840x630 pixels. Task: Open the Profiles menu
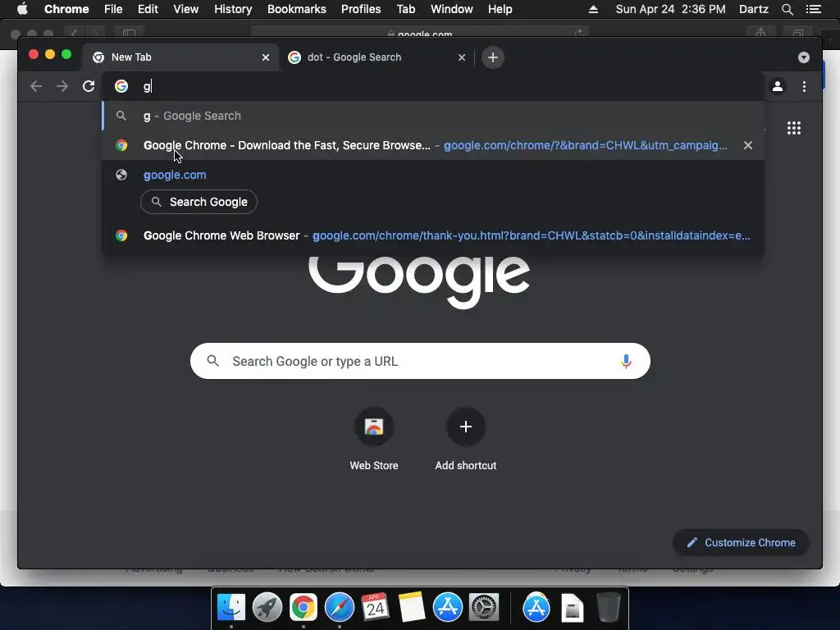click(x=361, y=9)
